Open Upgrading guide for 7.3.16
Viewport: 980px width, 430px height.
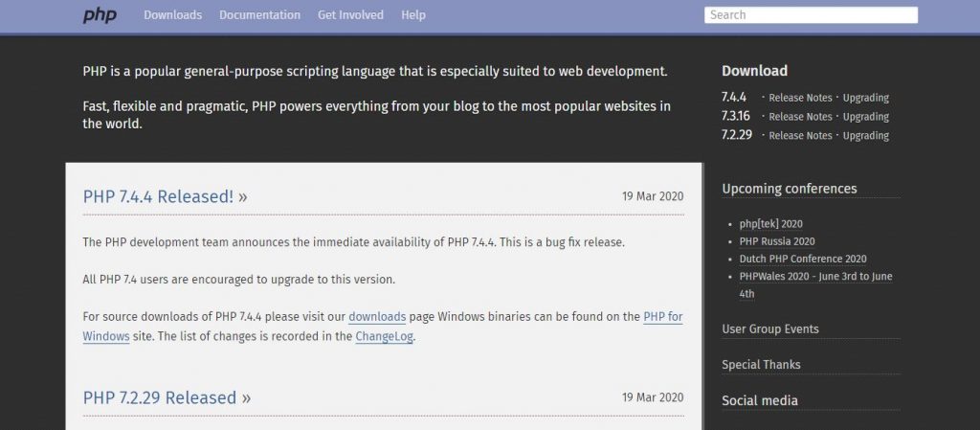click(865, 117)
